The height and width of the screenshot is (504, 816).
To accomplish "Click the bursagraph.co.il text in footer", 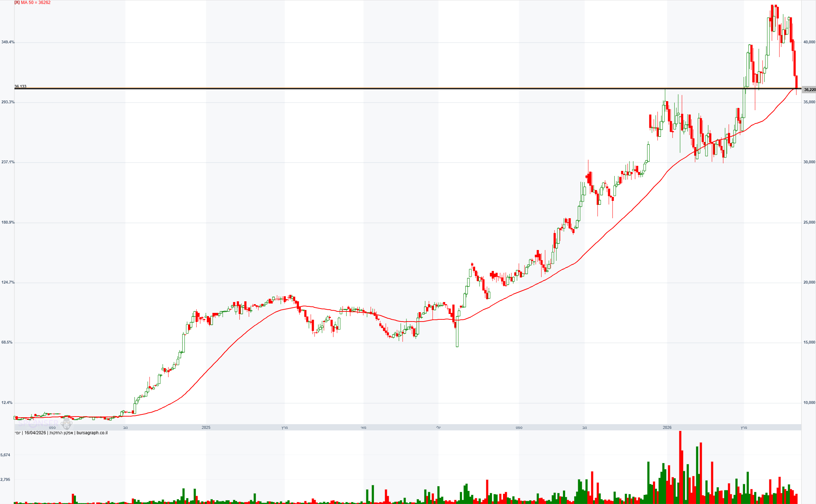I will [x=92, y=433].
